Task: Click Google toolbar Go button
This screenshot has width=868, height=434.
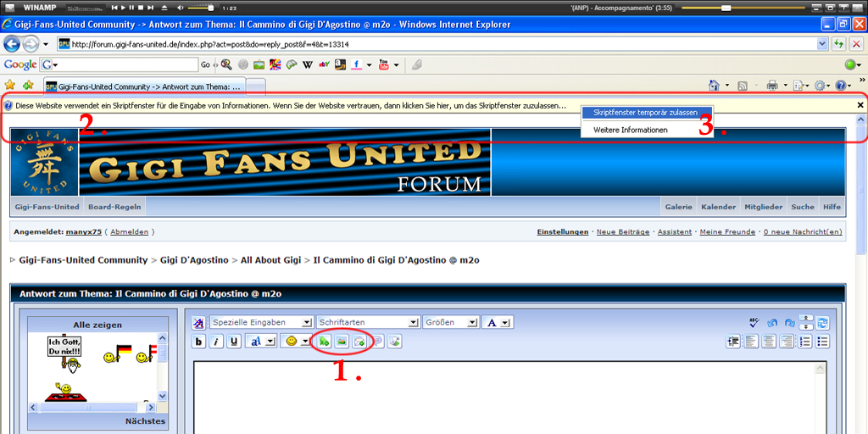Action: click(x=205, y=64)
